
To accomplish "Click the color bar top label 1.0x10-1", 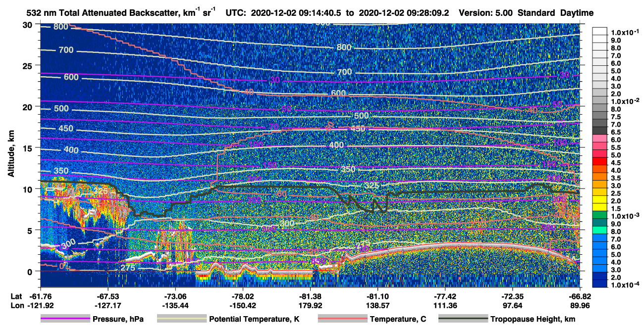I will (626, 32).
